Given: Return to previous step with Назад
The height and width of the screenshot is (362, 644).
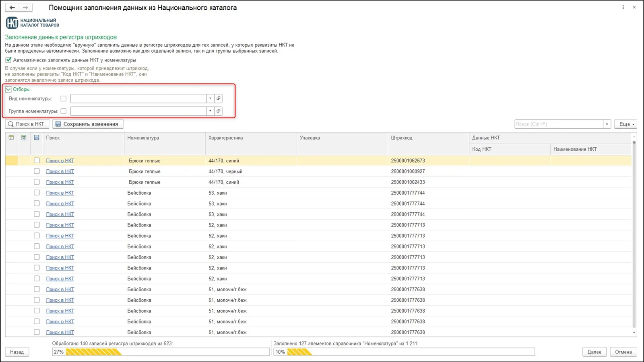Looking at the screenshot, I should pyautogui.click(x=17, y=352).
